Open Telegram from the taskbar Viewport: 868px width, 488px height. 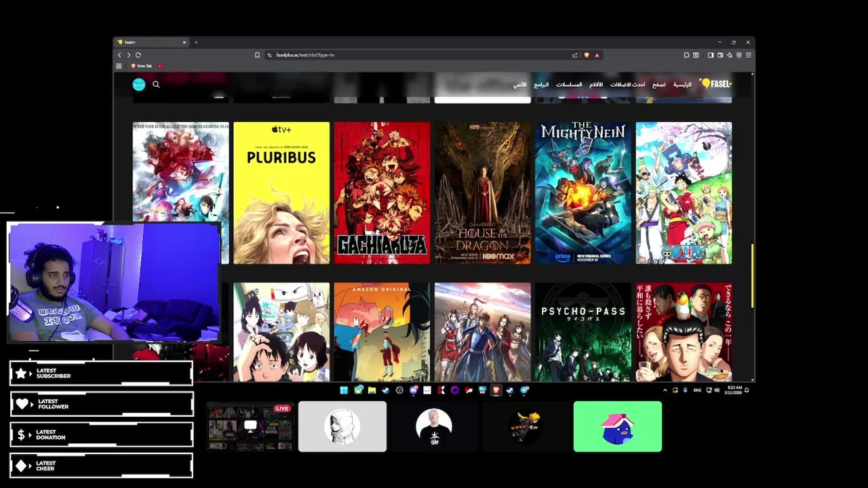[524, 390]
